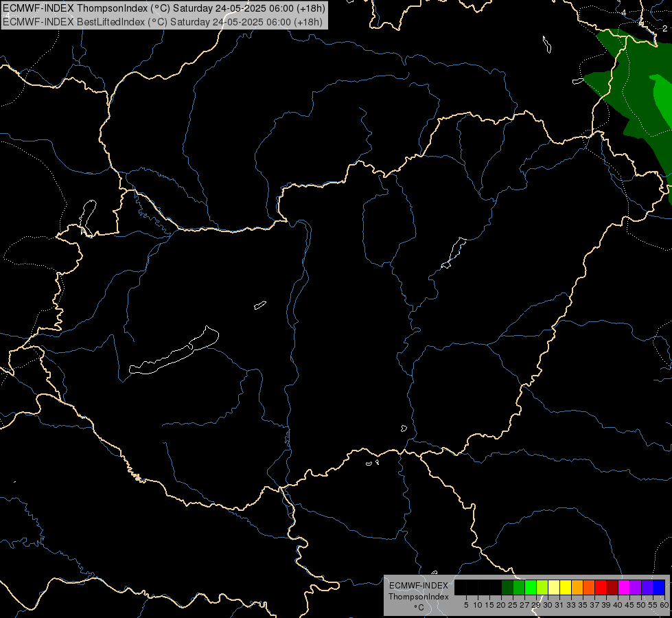Click the ThompsonIndex title line at top
This screenshot has width=672, height=618.
click(x=164, y=8)
